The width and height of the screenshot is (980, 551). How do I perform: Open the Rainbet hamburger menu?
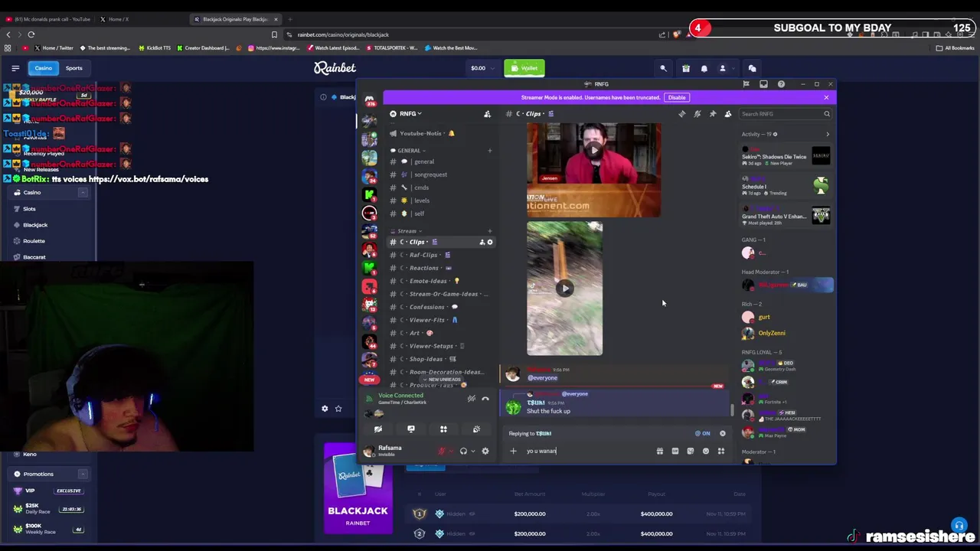[x=15, y=68]
